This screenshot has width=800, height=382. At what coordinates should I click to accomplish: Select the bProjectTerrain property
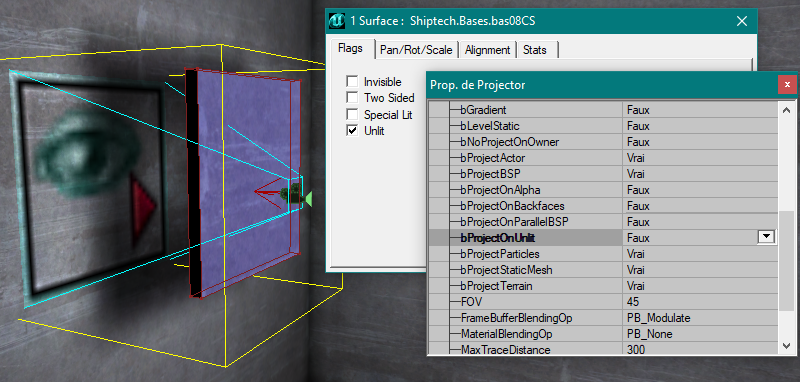[496, 286]
